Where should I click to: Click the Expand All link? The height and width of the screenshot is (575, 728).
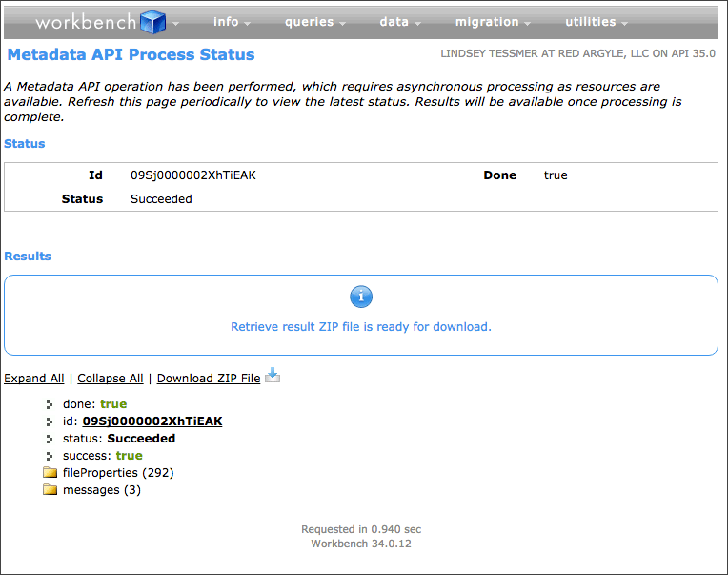click(34, 378)
